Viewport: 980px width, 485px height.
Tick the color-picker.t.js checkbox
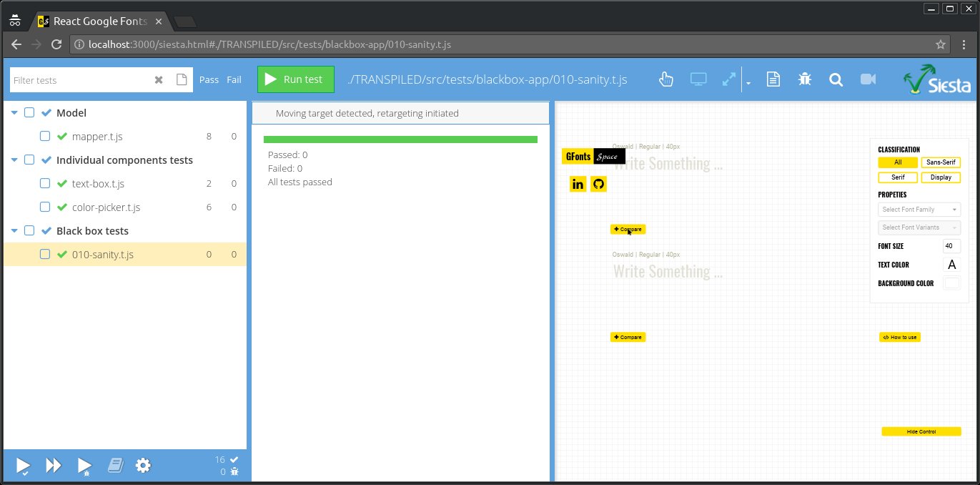pyautogui.click(x=44, y=207)
